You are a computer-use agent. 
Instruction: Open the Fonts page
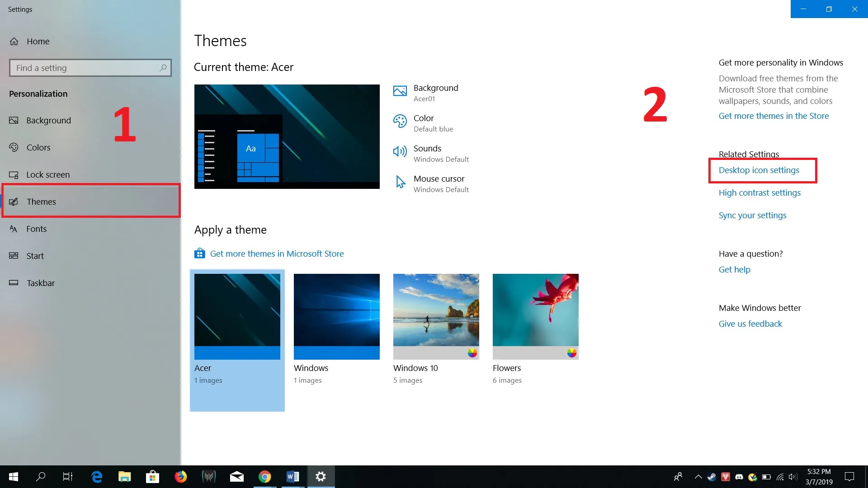tap(90, 229)
